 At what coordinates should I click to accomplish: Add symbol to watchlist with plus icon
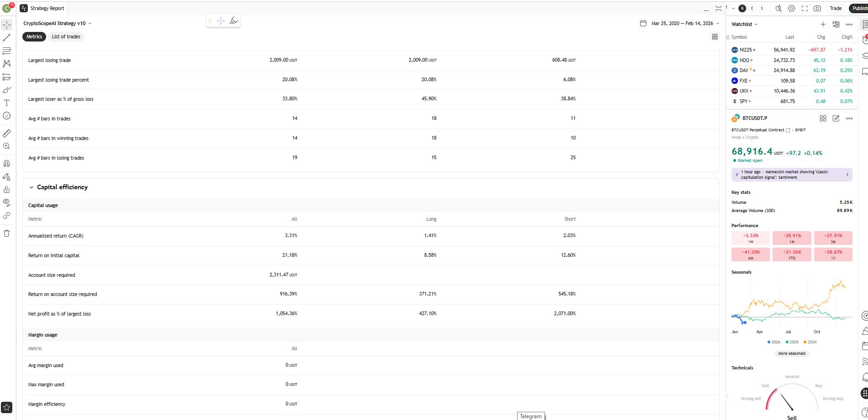tap(823, 24)
